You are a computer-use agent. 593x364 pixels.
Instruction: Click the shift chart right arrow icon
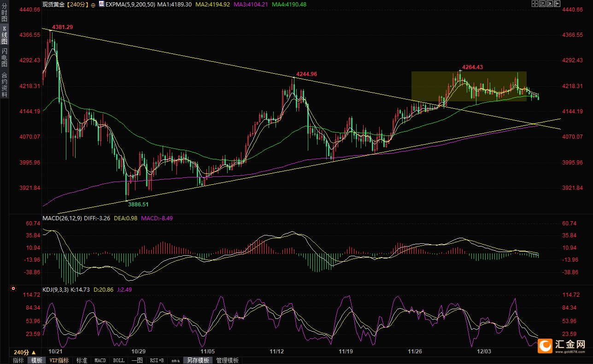click(557, 4)
